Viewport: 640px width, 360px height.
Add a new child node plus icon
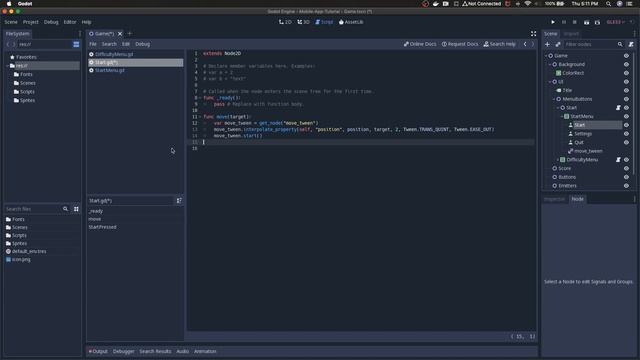[547, 44]
